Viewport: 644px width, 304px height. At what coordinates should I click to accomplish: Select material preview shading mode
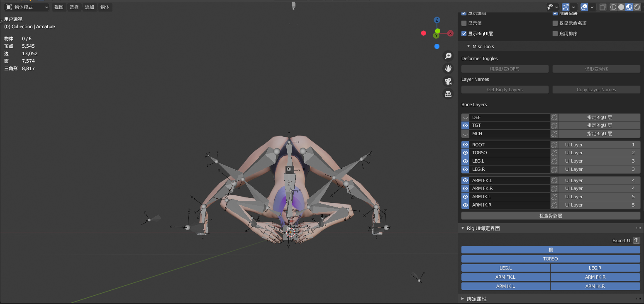[629, 7]
